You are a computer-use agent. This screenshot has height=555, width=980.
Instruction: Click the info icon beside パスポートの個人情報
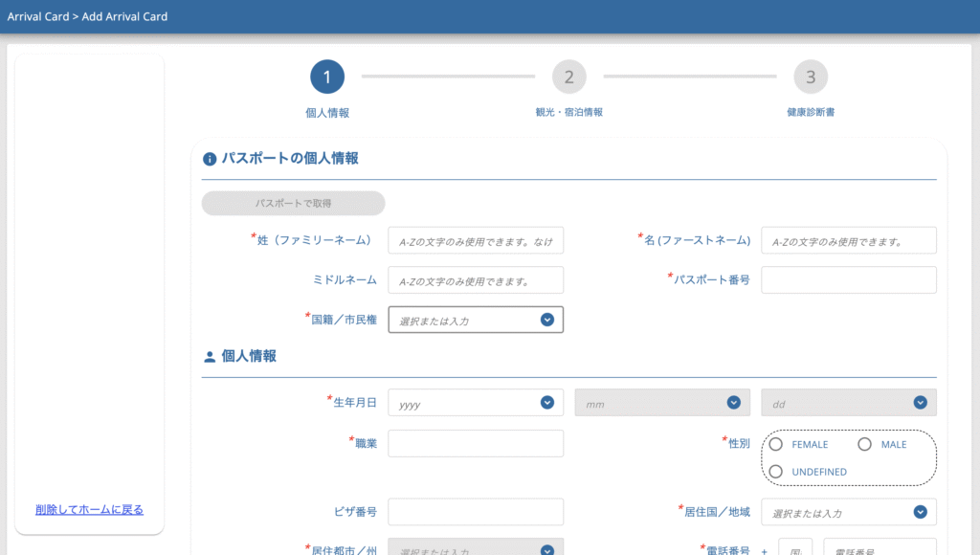point(210,159)
